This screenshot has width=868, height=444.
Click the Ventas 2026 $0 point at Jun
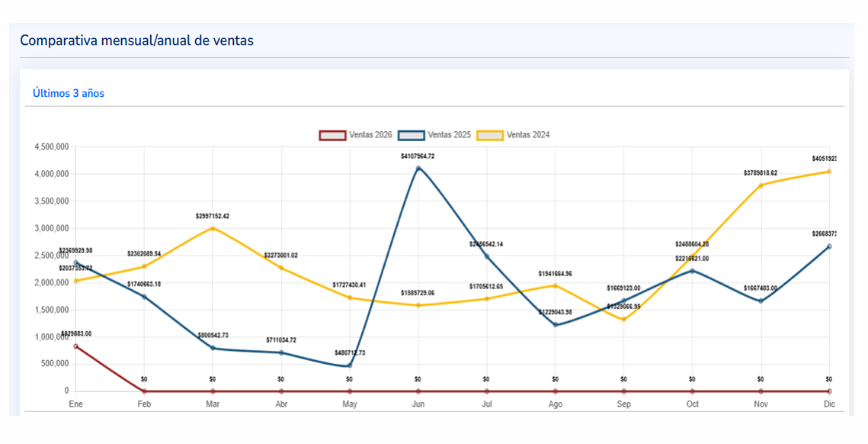[x=418, y=391]
